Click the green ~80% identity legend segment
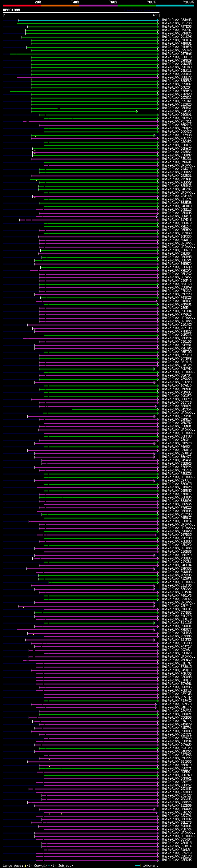The width and height of the screenshot is (197, 868). (x=137, y=6)
